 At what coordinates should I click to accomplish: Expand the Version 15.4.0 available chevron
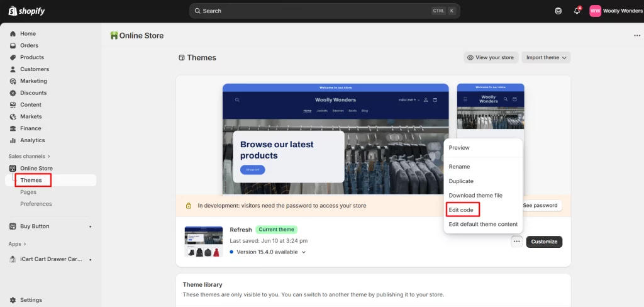point(304,252)
